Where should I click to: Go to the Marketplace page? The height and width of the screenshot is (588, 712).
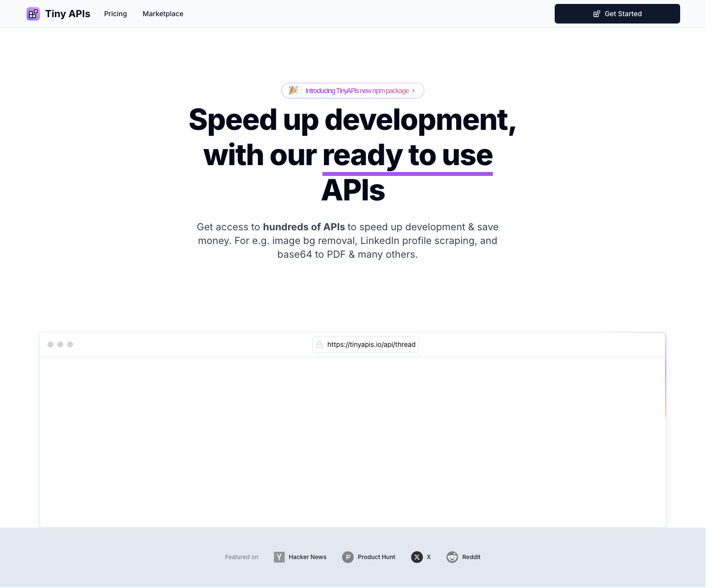163,14
